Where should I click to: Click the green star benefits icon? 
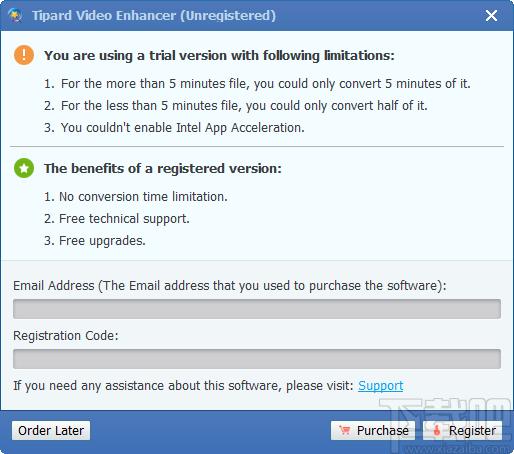pyautogui.click(x=24, y=168)
